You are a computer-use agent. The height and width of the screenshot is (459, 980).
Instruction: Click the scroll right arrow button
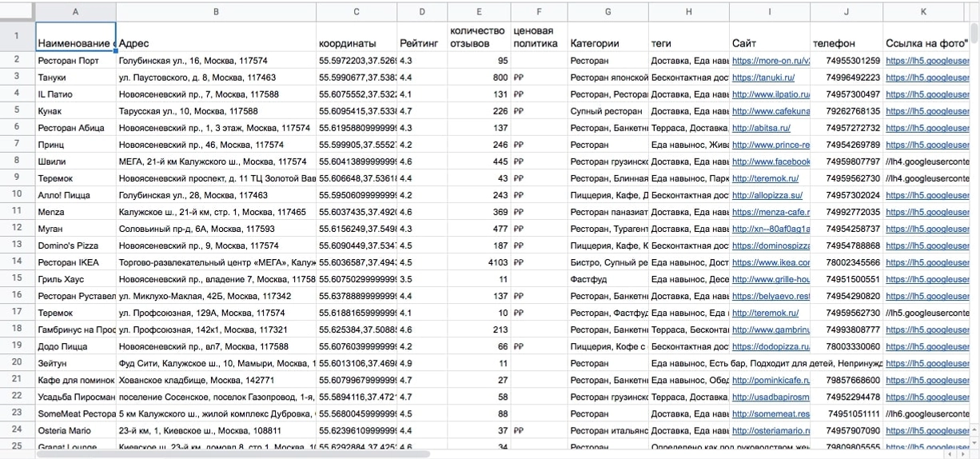pos(964,453)
